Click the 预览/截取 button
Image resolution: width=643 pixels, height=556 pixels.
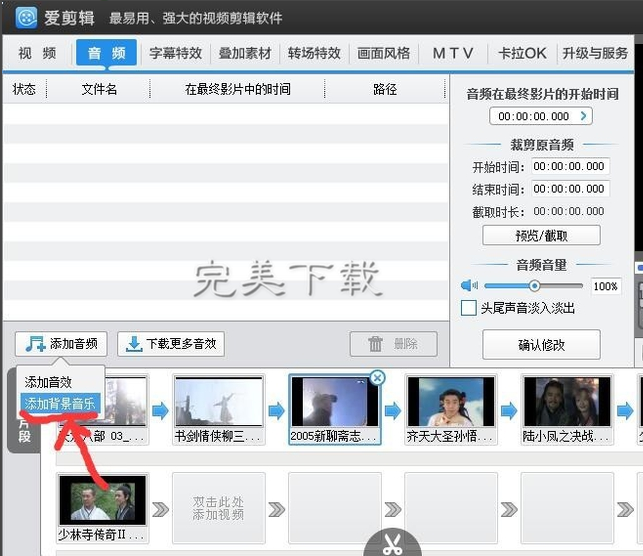(541, 235)
